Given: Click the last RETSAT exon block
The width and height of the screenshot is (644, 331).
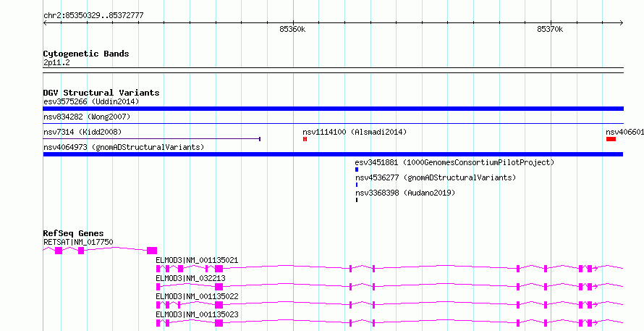Looking at the screenshot, I should tap(152, 251).
